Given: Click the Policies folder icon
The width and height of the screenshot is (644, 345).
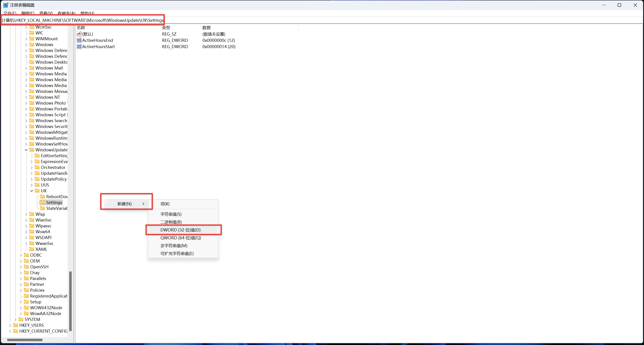Looking at the screenshot, I should pos(26,290).
